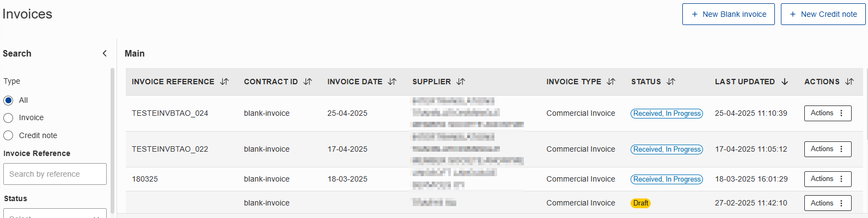Click Received, In Progress badge for TESTEINVBTAO_022

coord(667,150)
